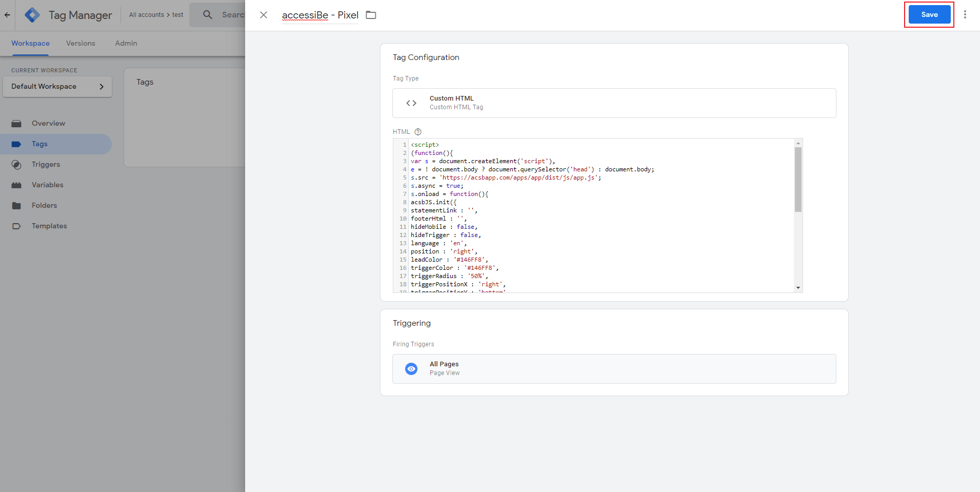Open the Triggers section icon

point(16,164)
